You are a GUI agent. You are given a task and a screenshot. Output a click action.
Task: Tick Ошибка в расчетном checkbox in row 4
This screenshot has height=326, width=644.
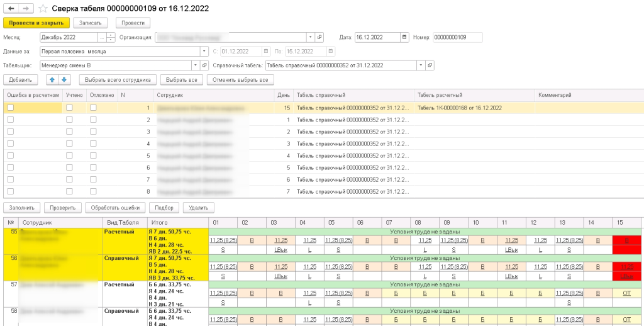11,143
